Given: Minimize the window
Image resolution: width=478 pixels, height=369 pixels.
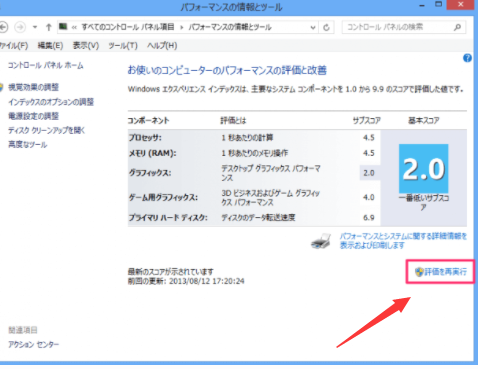Looking at the screenshot, I should 422,5.
